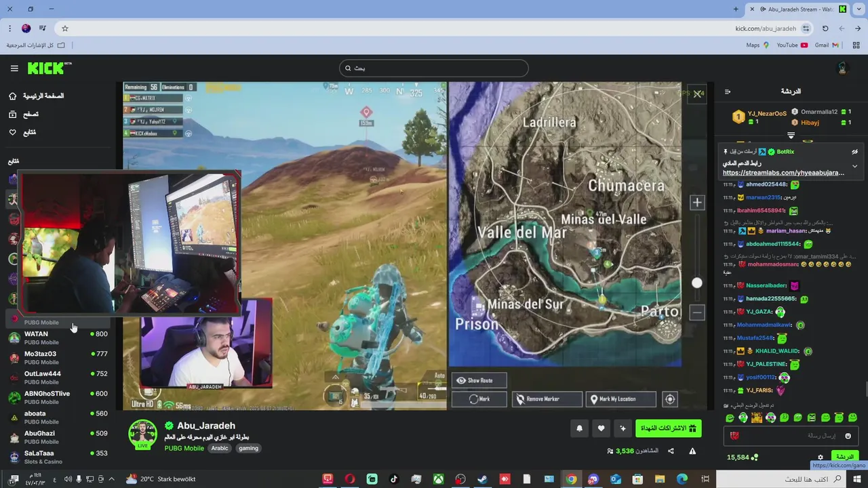
Task: Click mariam_hasan username in chat
Action: [786, 230]
